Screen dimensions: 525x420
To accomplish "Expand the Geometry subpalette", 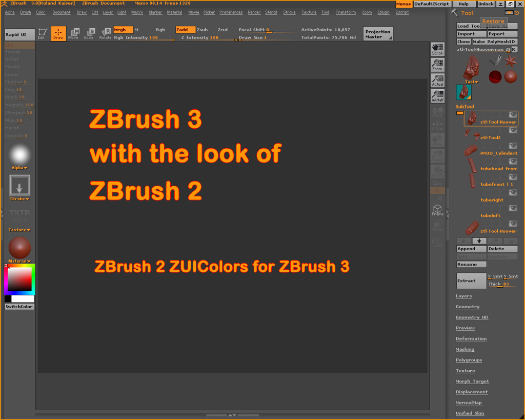I will point(468,307).
